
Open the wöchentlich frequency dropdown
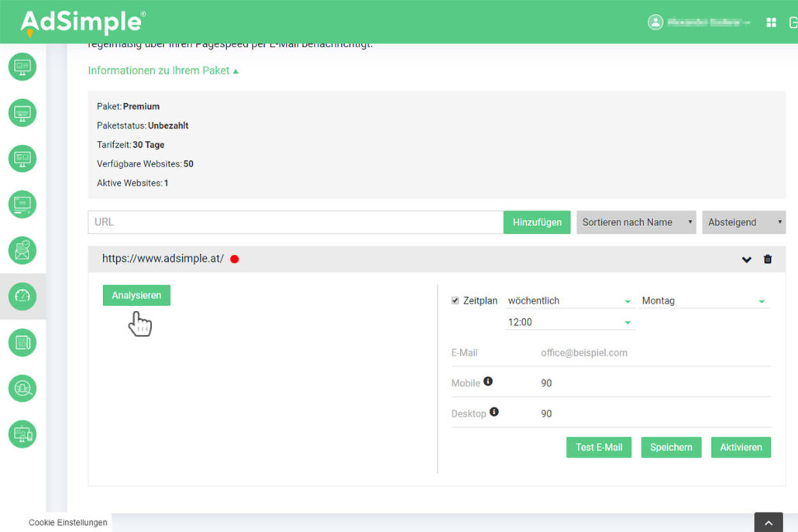569,301
